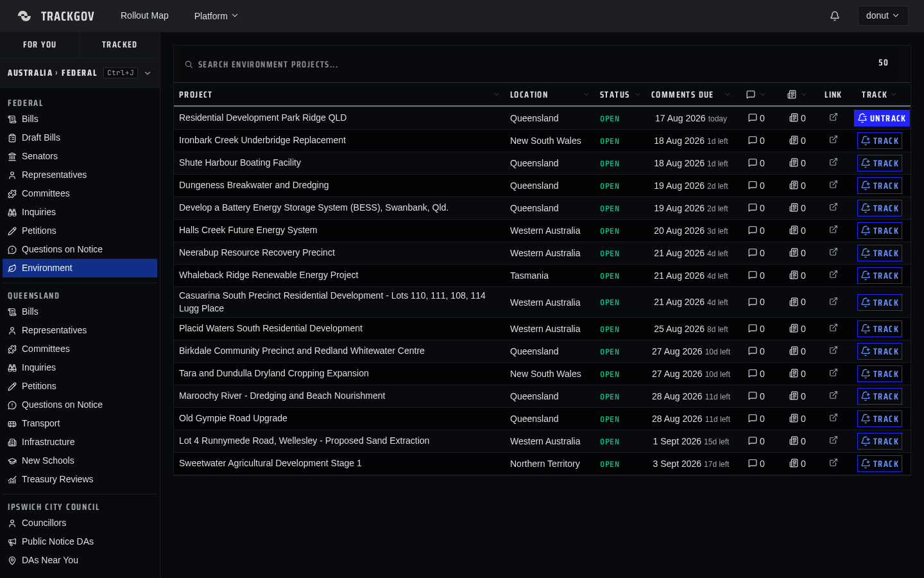Open comments icon for Maroochy River Dredging row
Screen dimensions: 924x578
coord(752,396)
